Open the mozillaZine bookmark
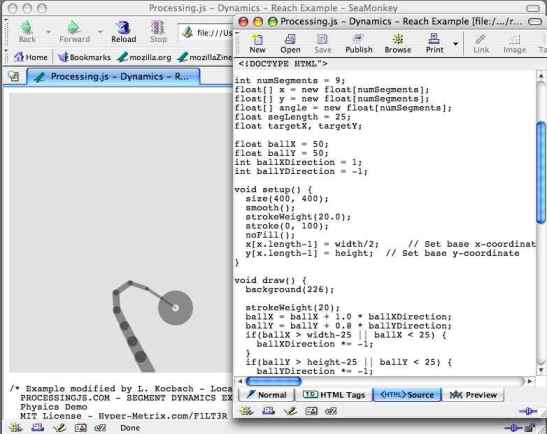Screen dimensions: 547x434 204,57
